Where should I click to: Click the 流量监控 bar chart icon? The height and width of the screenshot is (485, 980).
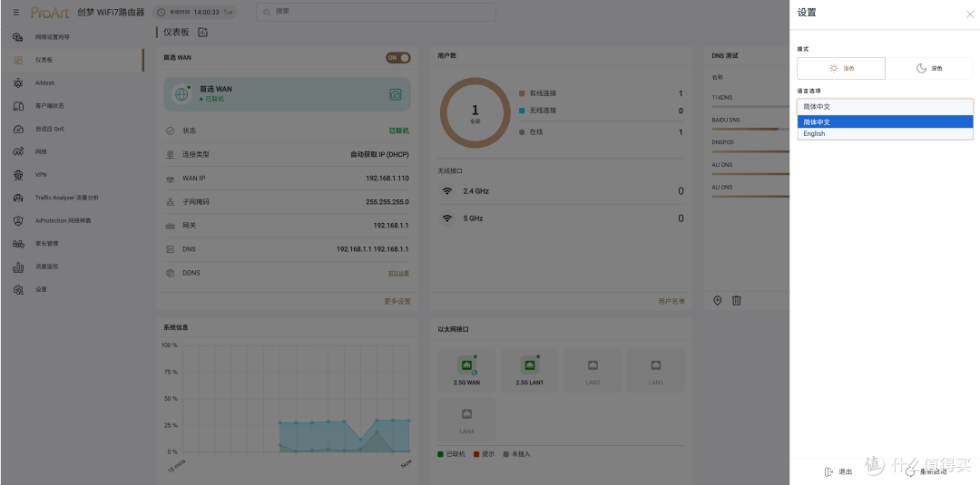click(x=18, y=267)
